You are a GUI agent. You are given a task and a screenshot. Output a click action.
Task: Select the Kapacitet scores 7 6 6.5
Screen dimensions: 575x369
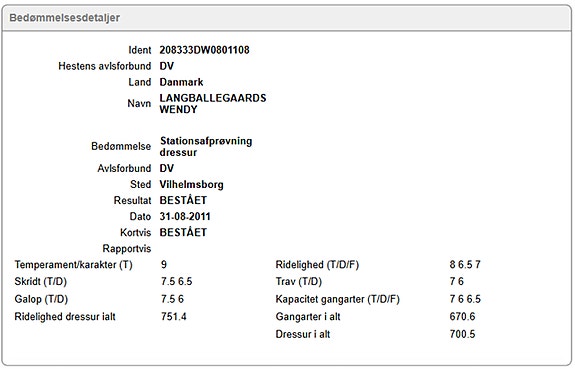click(465, 299)
